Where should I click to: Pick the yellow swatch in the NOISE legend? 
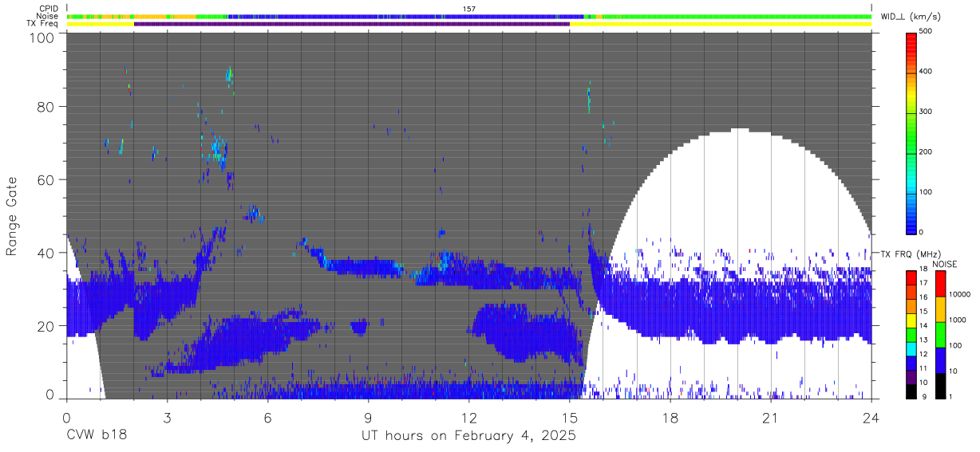(x=939, y=309)
